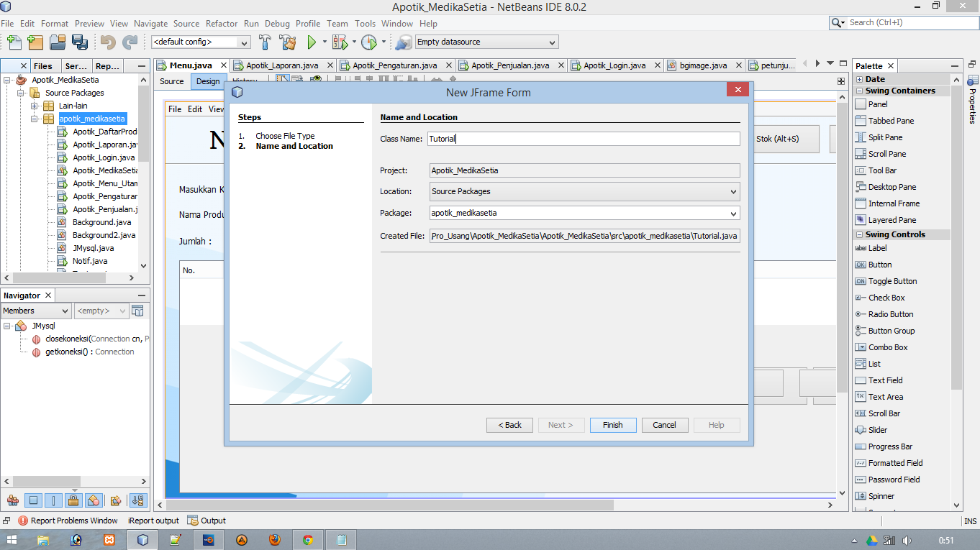Image resolution: width=980 pixels, height=550 pixels.
Task: Create a new file using the toolbar icon
Action: click(14, 42)
